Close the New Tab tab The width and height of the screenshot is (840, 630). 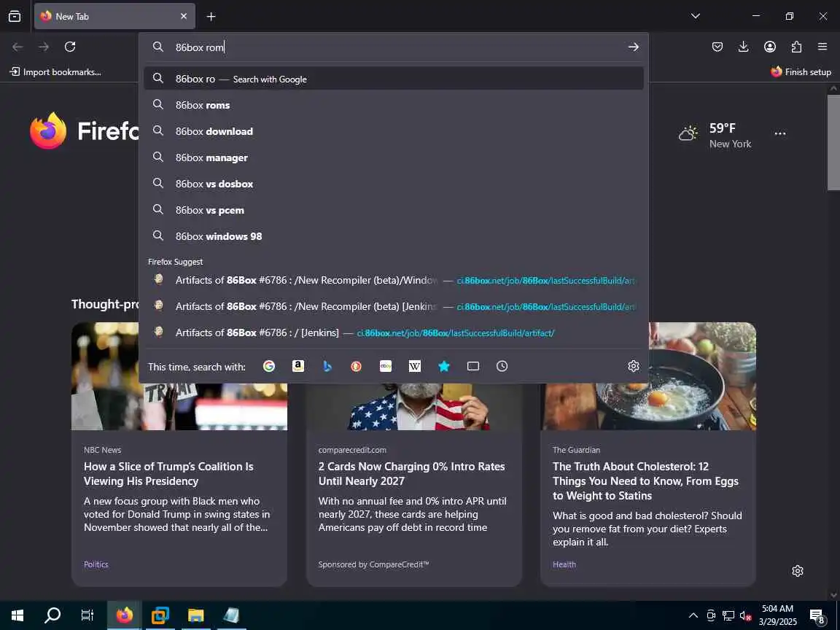point(184,16)
